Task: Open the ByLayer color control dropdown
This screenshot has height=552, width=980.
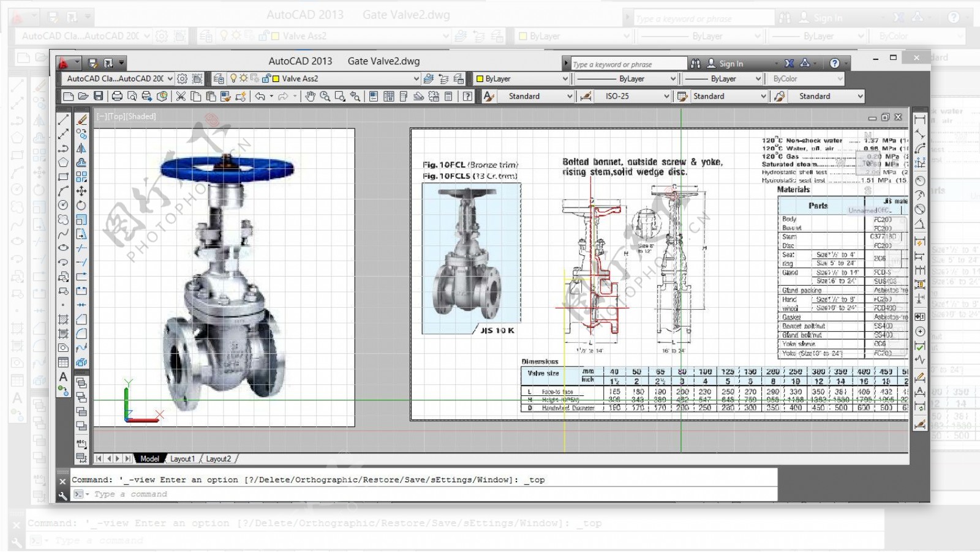Action: [565, 78]
